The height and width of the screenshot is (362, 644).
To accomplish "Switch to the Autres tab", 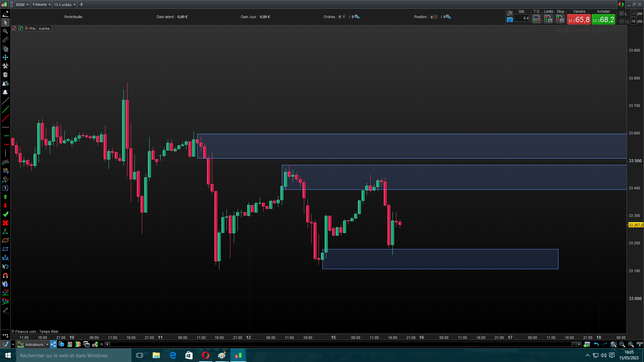I will [x=44, y=28].
